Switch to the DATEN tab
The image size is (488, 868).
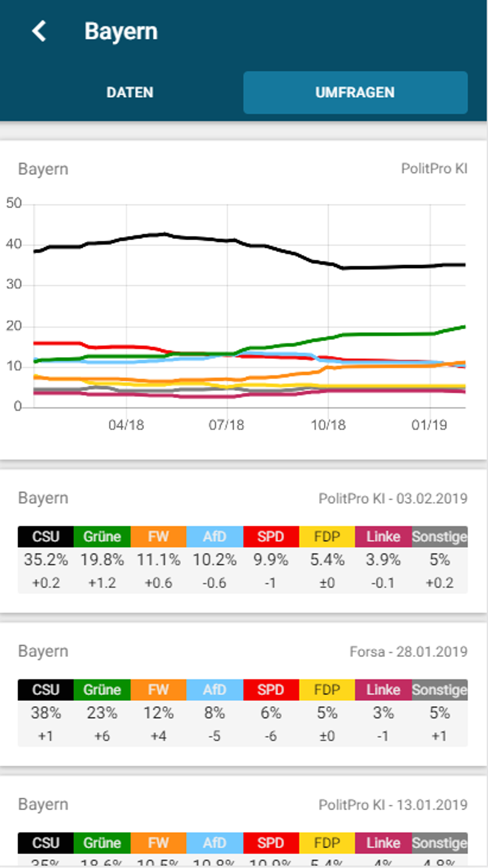click(x=129, y=92)
